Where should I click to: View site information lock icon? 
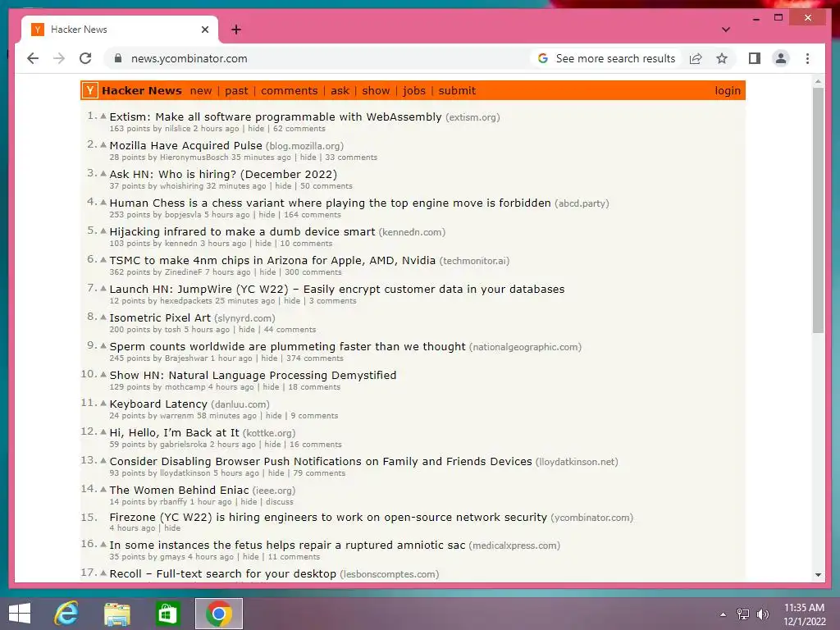point(118,58)
